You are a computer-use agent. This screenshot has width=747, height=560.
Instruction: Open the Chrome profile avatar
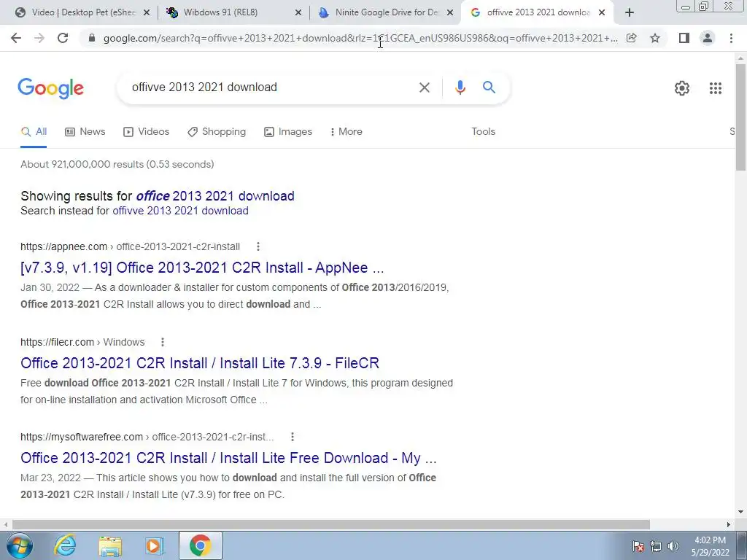point(708,38)
